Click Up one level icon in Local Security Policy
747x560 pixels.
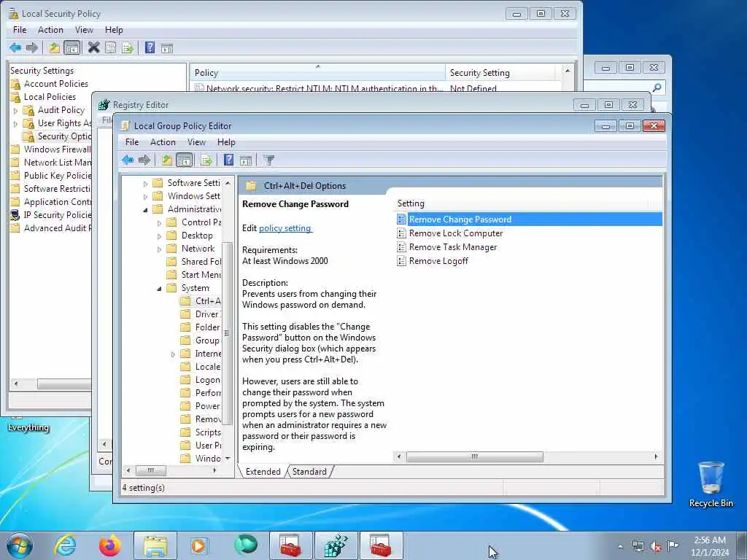(54, 47)
